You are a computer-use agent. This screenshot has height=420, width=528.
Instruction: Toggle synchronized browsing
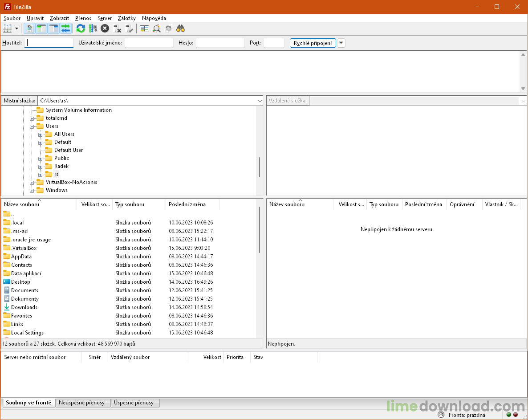coord(168,28)
